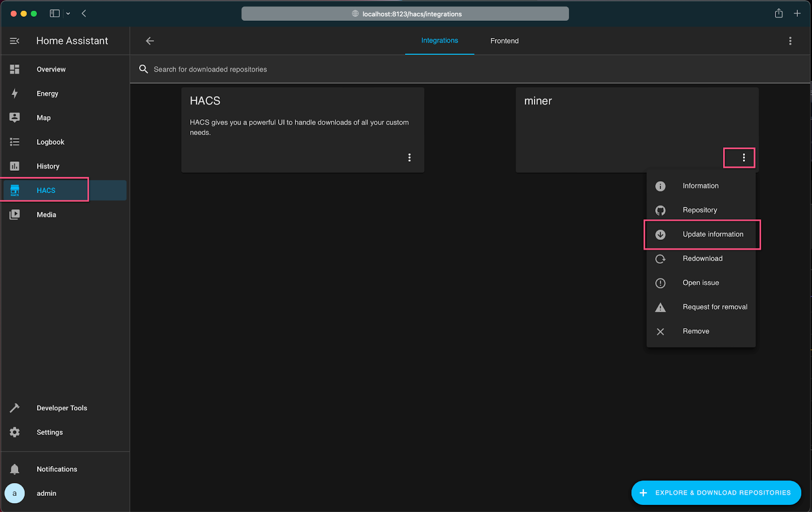Click the Information circle icon in menu
The image size is (812, 512).
click(x=660, y=186)
